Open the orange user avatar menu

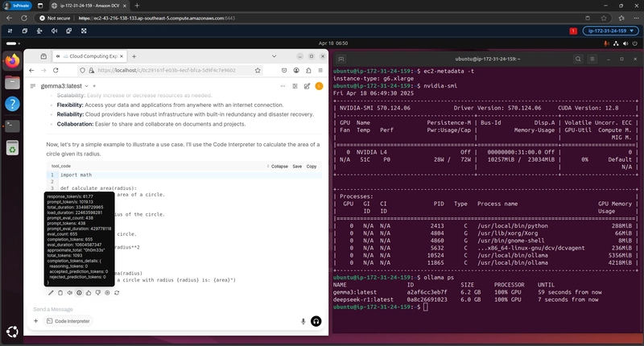pos(319,86)
